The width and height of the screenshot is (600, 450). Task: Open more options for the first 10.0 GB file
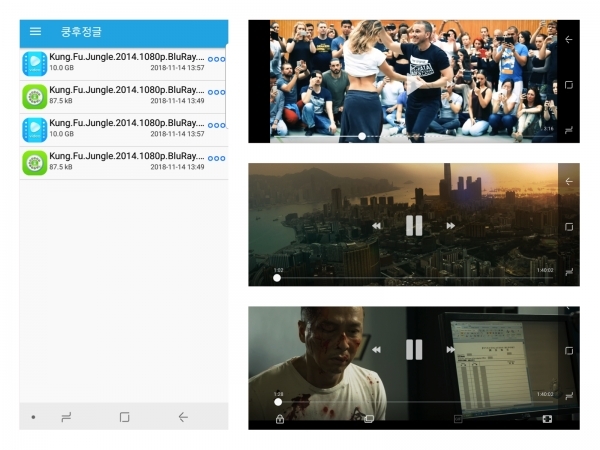click(216, 59)
